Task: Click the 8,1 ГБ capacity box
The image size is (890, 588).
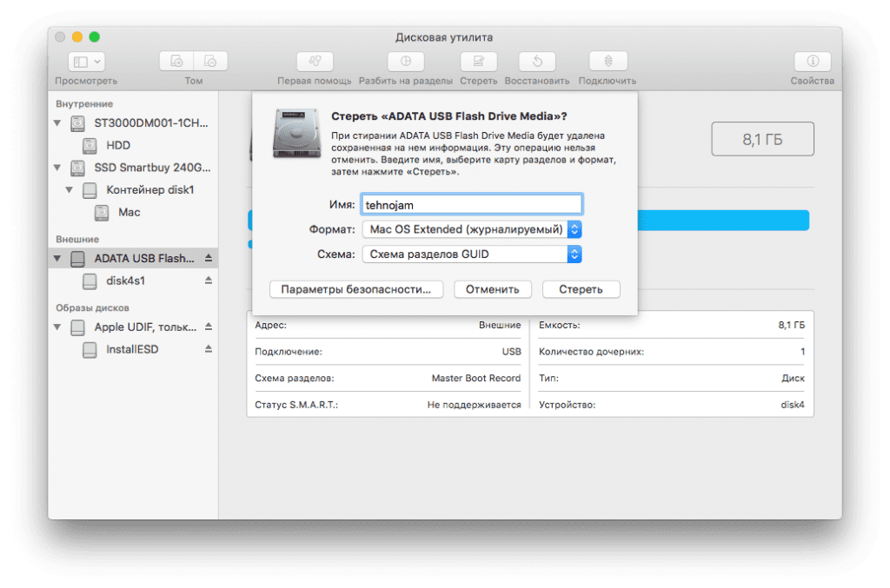Action: (x=762, y=139)
